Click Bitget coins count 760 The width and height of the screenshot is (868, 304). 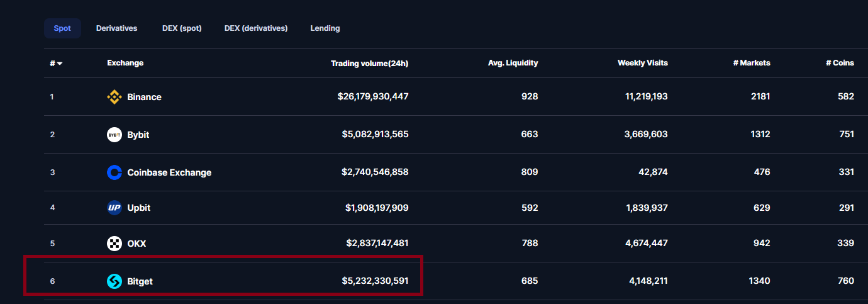tap(846, 281)
